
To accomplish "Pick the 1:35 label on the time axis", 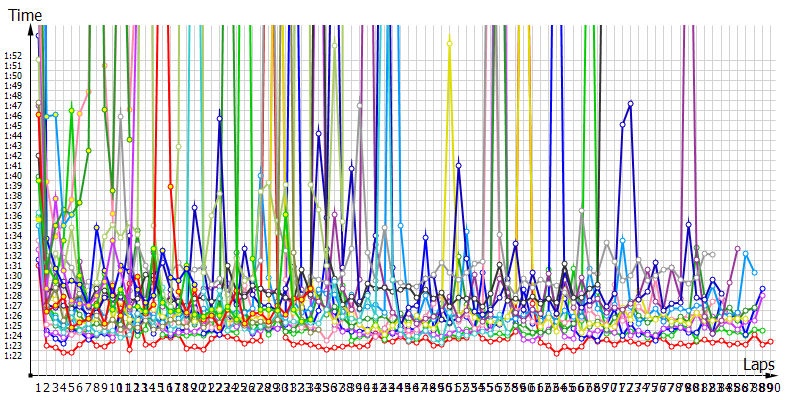I will (x=13, y=225).
